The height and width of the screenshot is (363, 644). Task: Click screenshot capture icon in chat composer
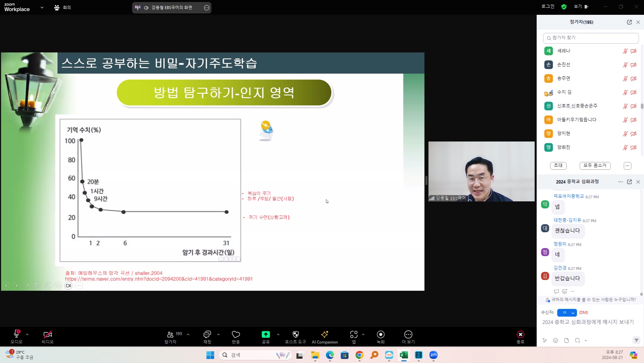click(x=577, y=340)
